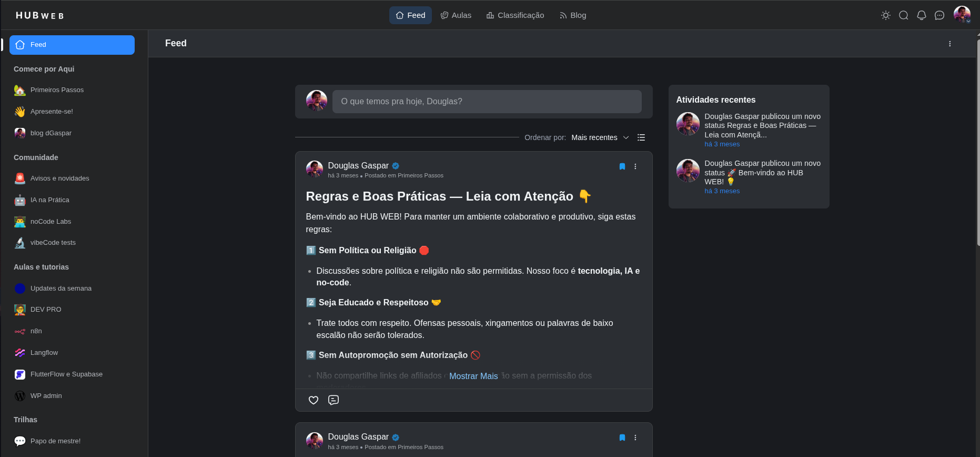Click 'há 3 meses' under the Regras activity
The width and height of the screenshot is (980, 457).
coord(722,144)
